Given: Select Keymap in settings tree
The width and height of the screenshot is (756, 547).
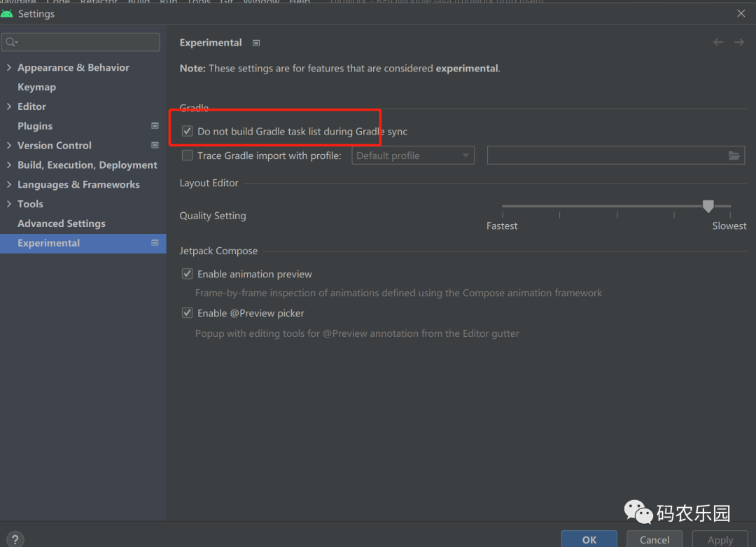Looking at the screenshot, I should click(36, 87).
